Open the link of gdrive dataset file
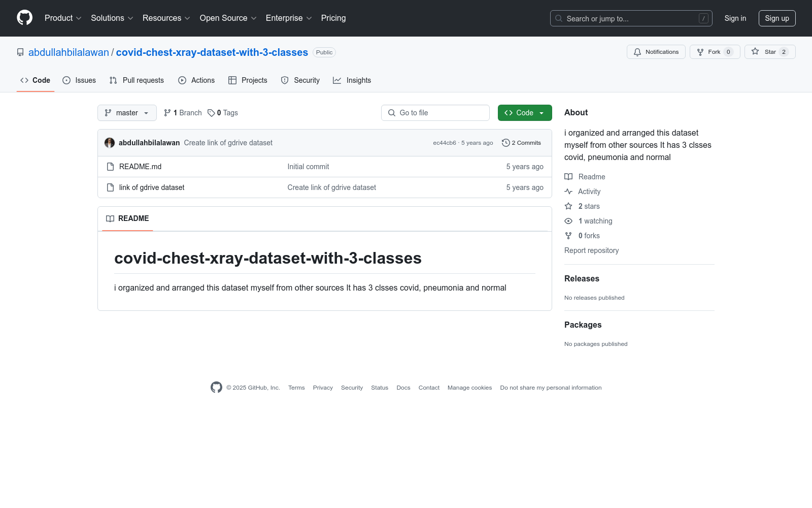812x508 pixels. (152, 187)
